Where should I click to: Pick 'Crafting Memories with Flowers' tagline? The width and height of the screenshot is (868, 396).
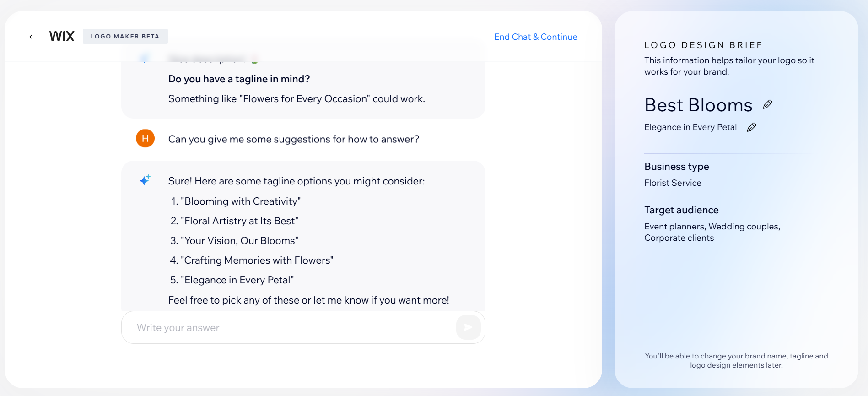click(257, 260)
